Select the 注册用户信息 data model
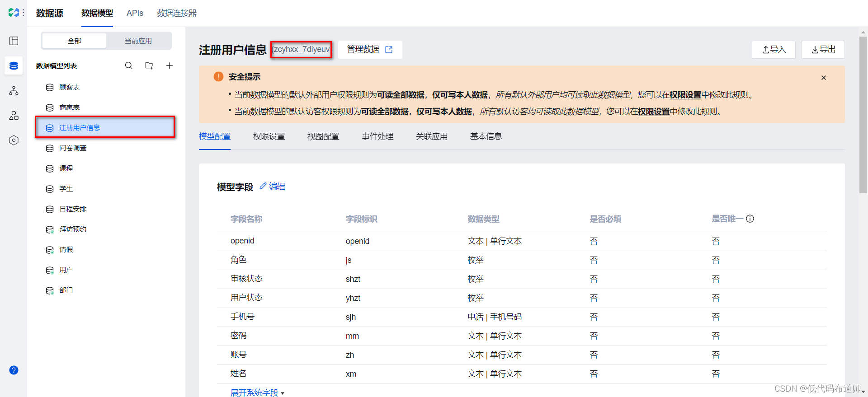868x397 pixels. click(x=105, y=127)
